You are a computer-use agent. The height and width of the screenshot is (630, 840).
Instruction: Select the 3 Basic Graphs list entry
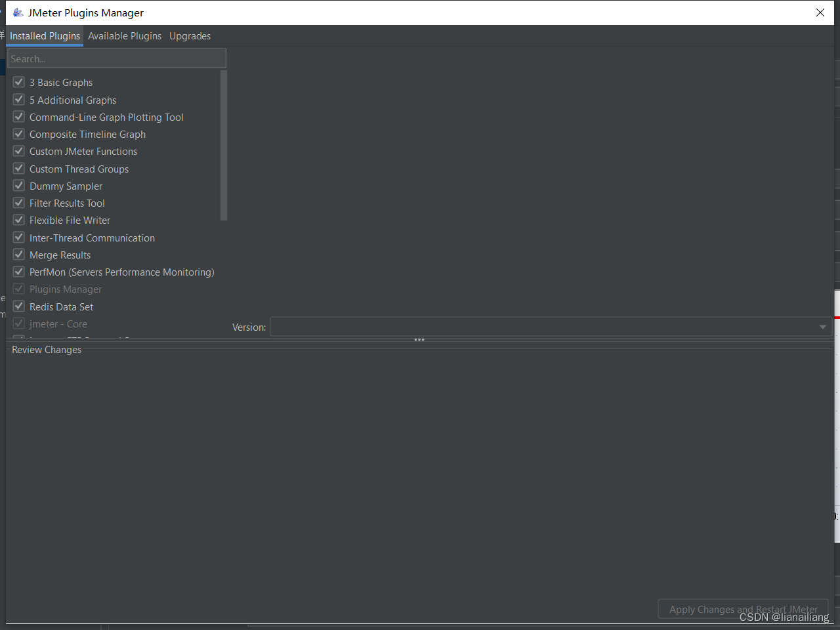61,83
